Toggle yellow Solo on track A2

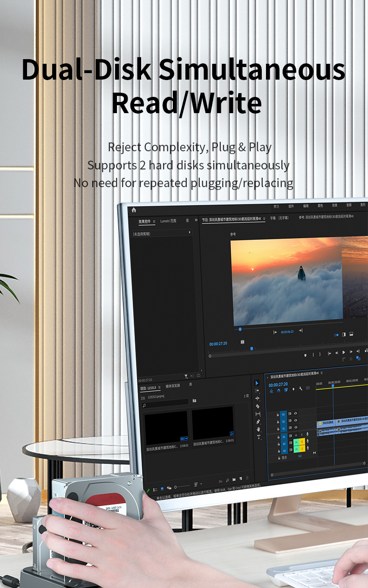(302, 441)
